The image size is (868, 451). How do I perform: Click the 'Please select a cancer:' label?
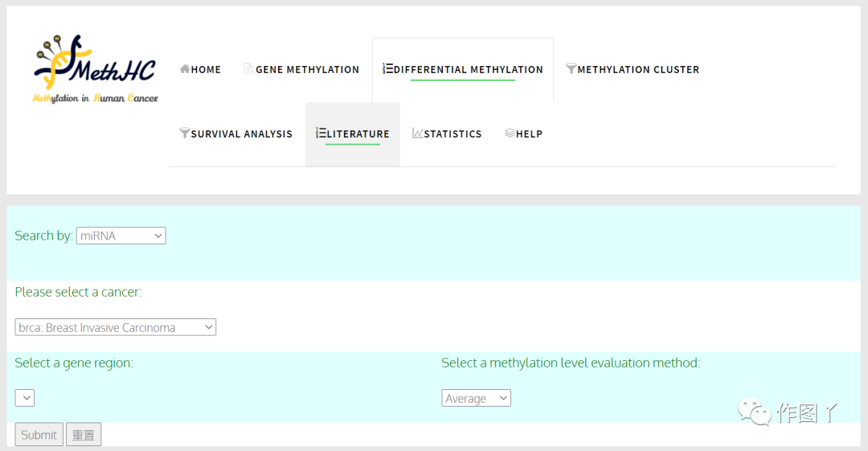pos(78,292)
